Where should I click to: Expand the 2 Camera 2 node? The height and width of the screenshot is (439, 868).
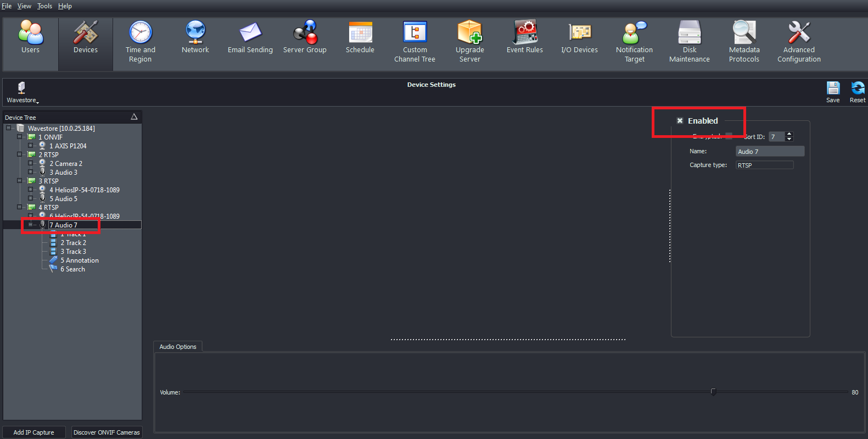coord(31,163)
